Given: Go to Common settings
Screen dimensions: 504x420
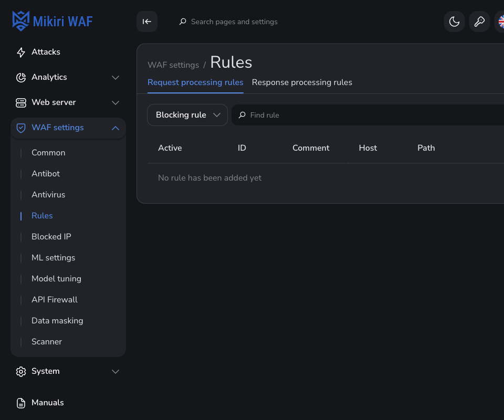Looking at the screenshot, I should pyautogui.click(x=48, y=153).
